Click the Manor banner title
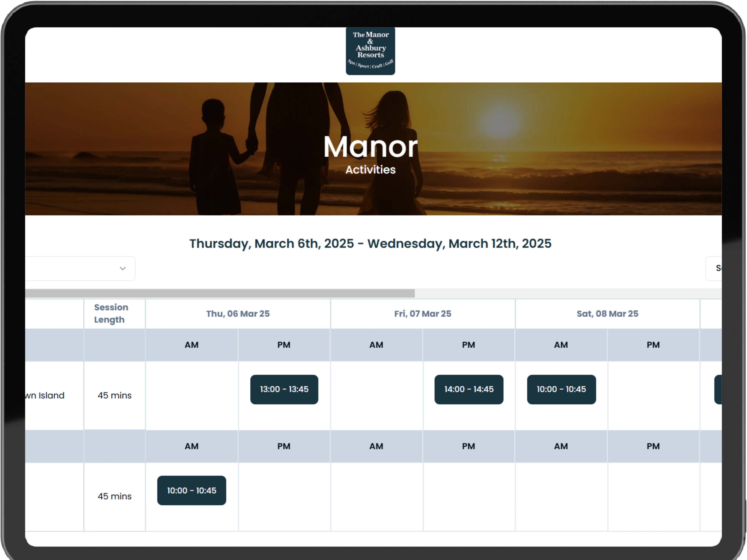The image size is (747, 560). click(x=370, y=147)
